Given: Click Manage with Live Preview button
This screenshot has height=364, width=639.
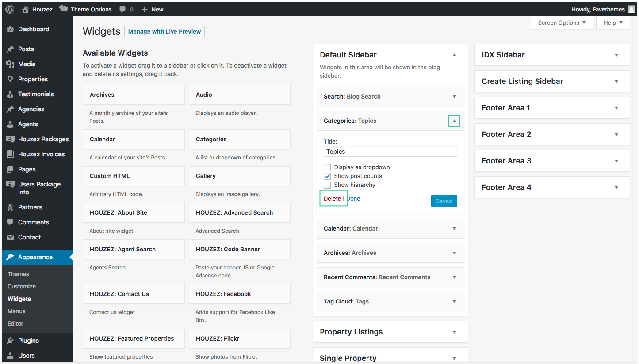Looking at the screenshot, I should click(x=165, y=31).
